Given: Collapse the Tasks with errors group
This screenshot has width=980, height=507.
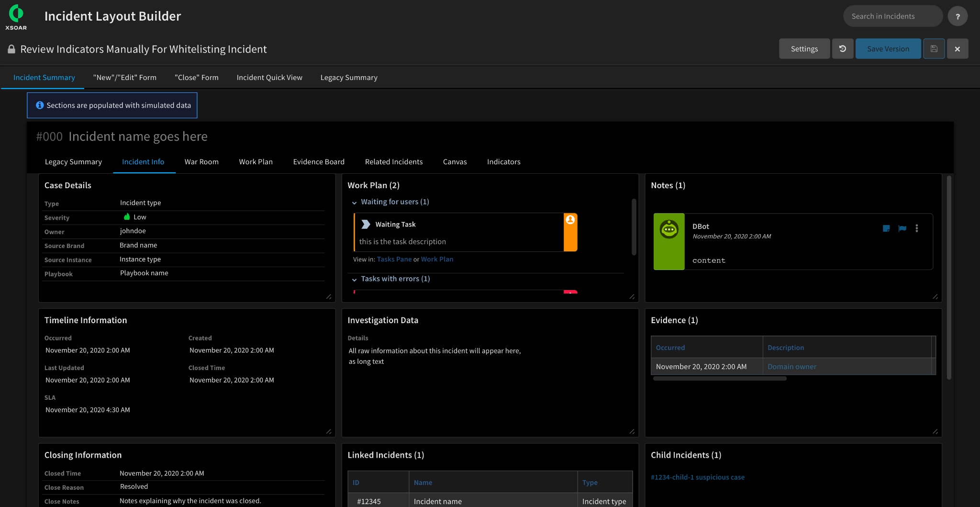Looking at the screenshot, I should click(x=354, y=280).
